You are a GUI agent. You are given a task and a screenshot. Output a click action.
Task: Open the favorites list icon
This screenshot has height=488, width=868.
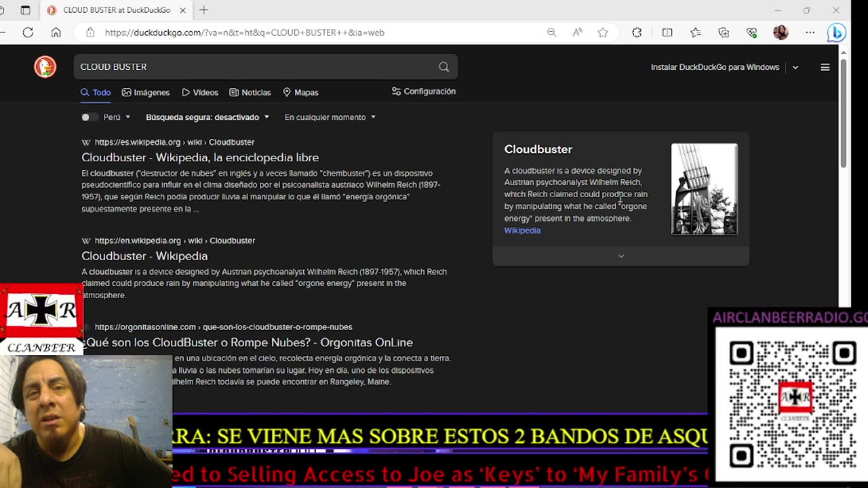tap(696, 33)
